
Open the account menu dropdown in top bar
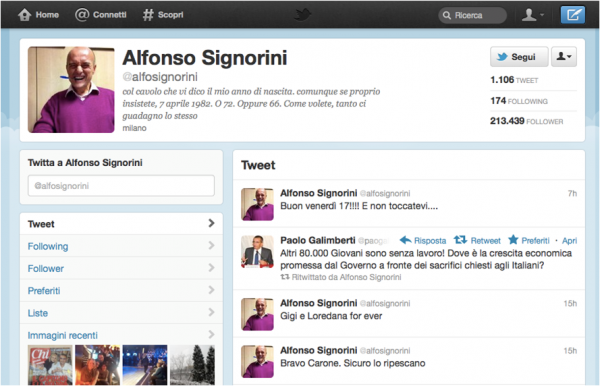coord(532,15)
